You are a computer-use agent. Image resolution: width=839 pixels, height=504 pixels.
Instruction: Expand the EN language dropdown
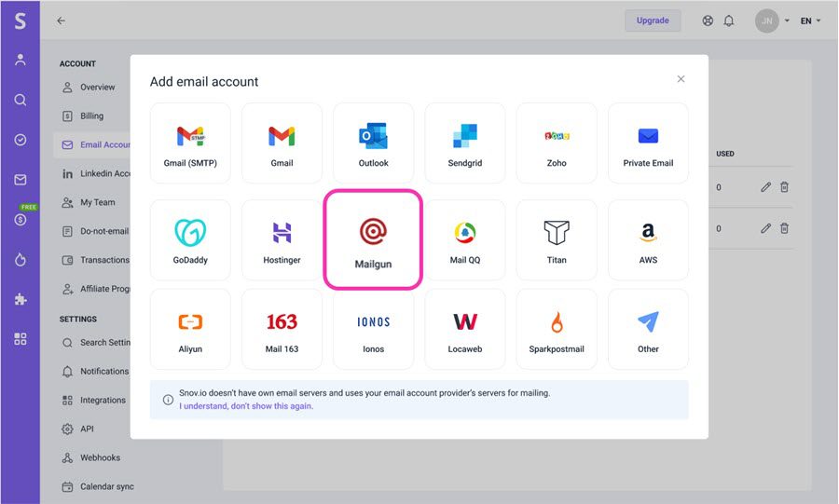pyautogui.click(x=810, y=20)
